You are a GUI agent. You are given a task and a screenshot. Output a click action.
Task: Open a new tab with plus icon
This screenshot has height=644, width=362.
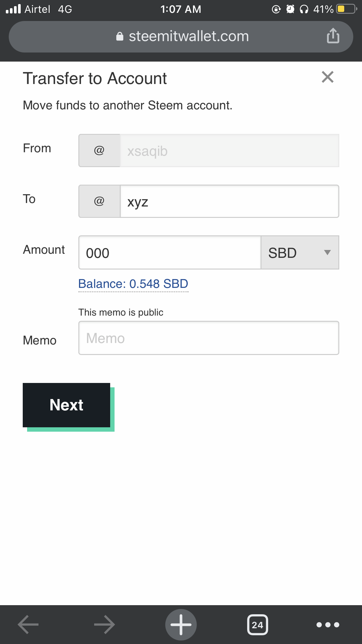point(181,624)
